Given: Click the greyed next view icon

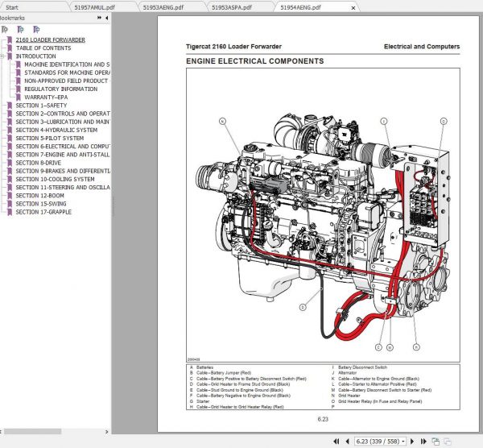Looking at the screenshot, I should pos(448,442).
